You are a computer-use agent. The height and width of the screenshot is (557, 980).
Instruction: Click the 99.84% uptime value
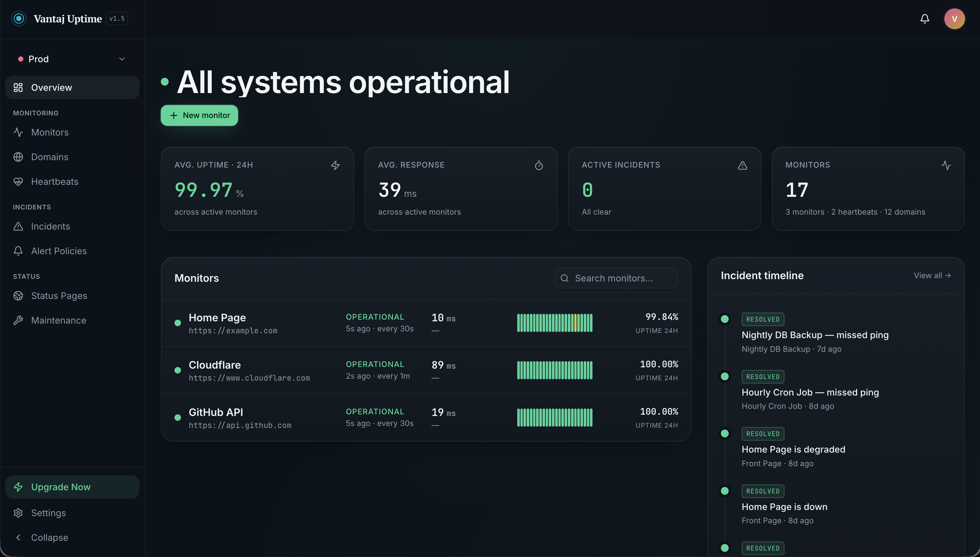tap(661, 317)
